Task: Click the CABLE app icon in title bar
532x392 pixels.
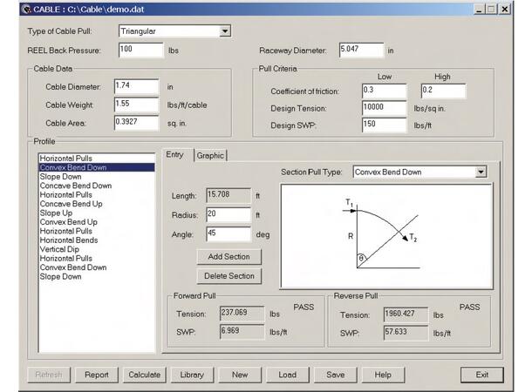Action: click(x=26, y=10)
